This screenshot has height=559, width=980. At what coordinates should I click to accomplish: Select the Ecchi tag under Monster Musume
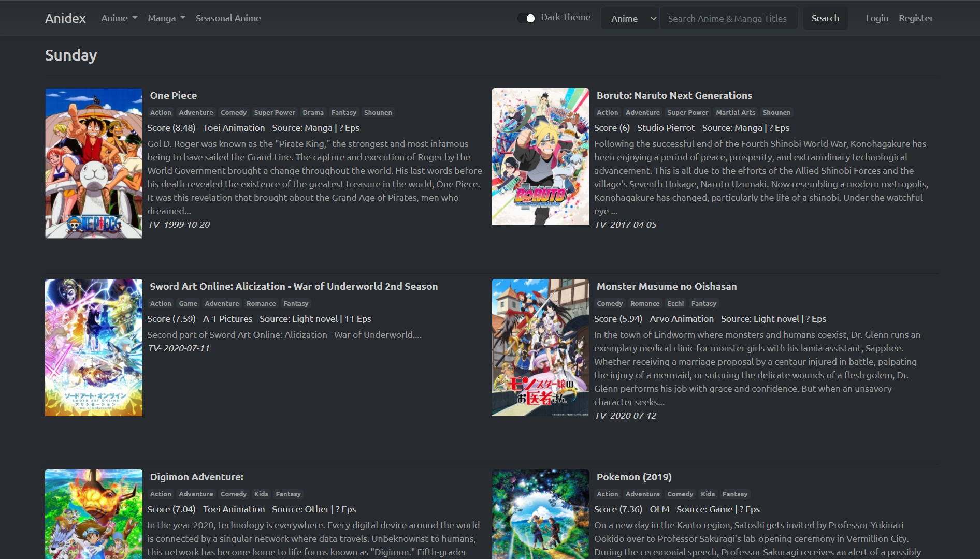(675, 303)
